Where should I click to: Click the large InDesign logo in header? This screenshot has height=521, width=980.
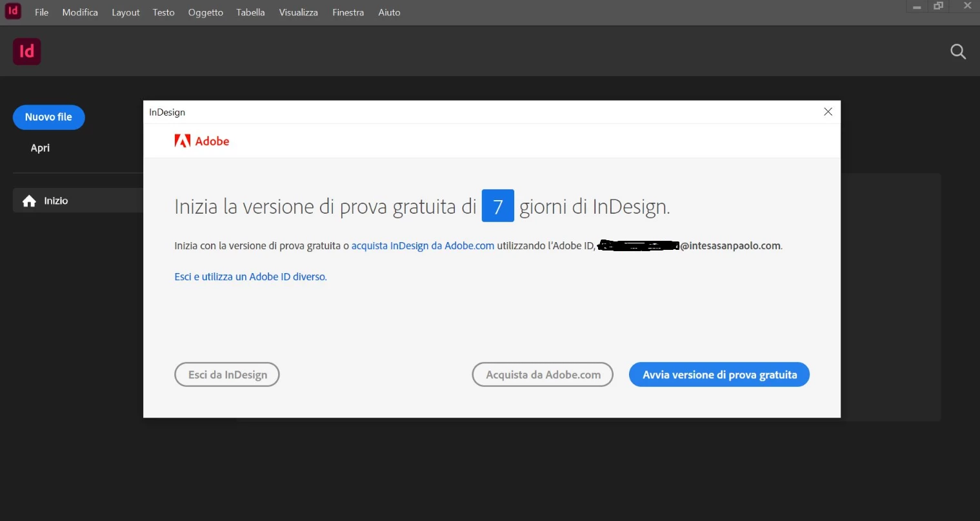point(27,52)
